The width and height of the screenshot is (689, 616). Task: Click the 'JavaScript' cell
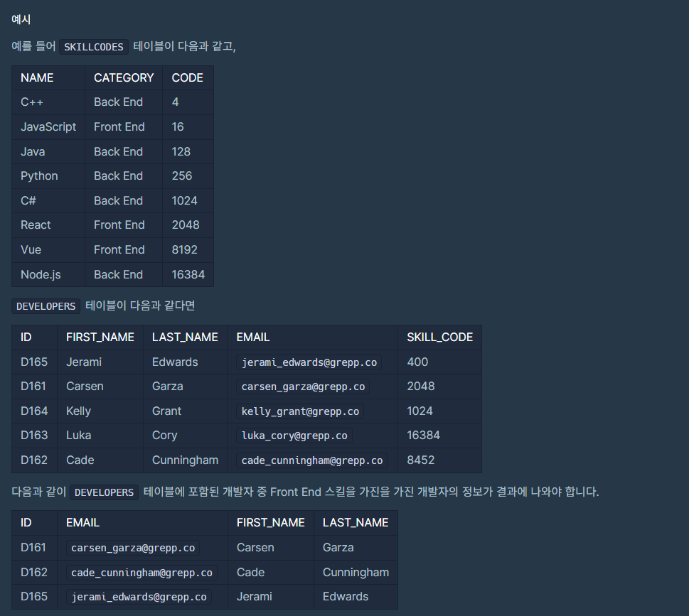(48, 127)
